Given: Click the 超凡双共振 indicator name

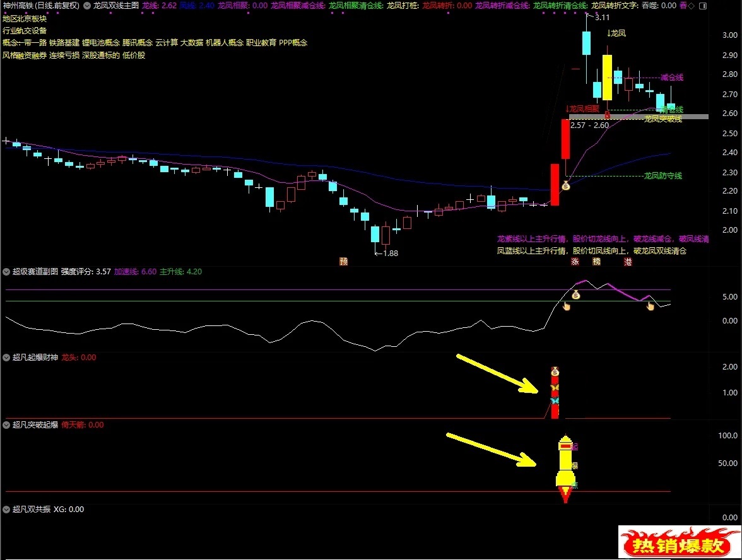Looking at the screenshot, I should click(32, 510).
